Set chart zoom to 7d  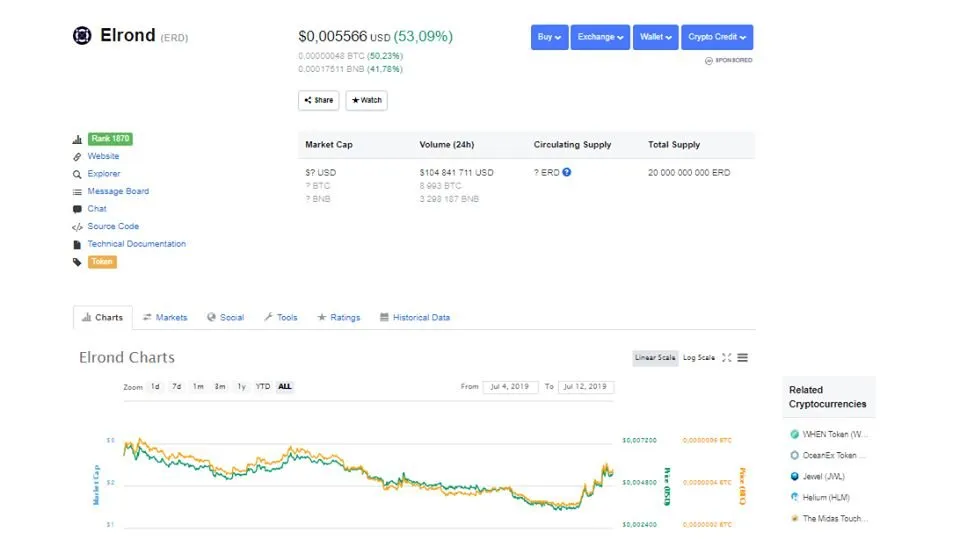pos(176,386)
